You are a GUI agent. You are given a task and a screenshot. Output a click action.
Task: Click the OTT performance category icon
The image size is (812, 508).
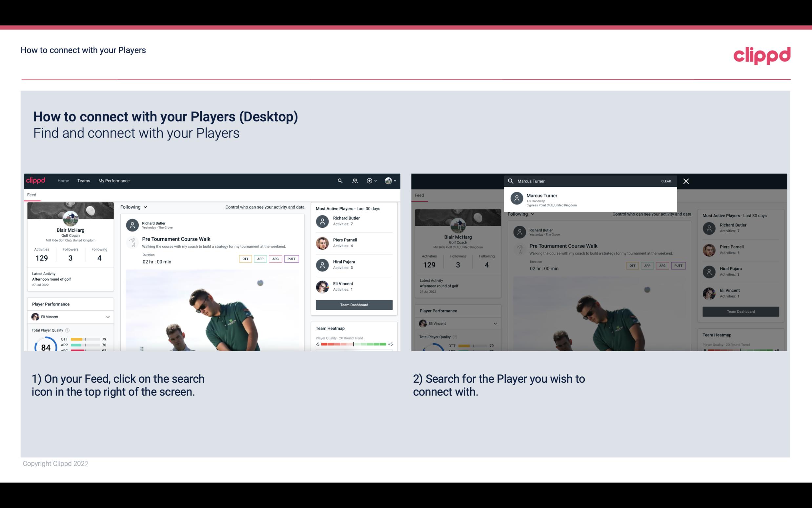pos(246,259)
